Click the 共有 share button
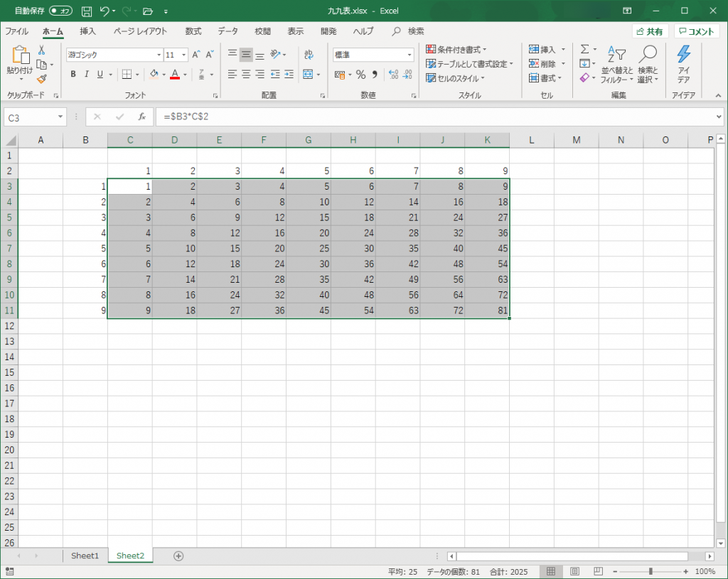The width and height of the screenshot is (728, 579). [x=650, y=31]
